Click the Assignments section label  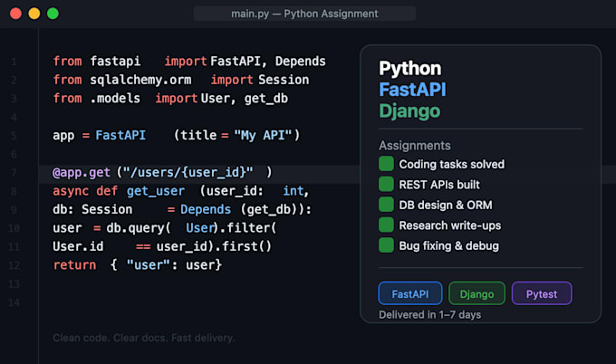pos(415,146)
